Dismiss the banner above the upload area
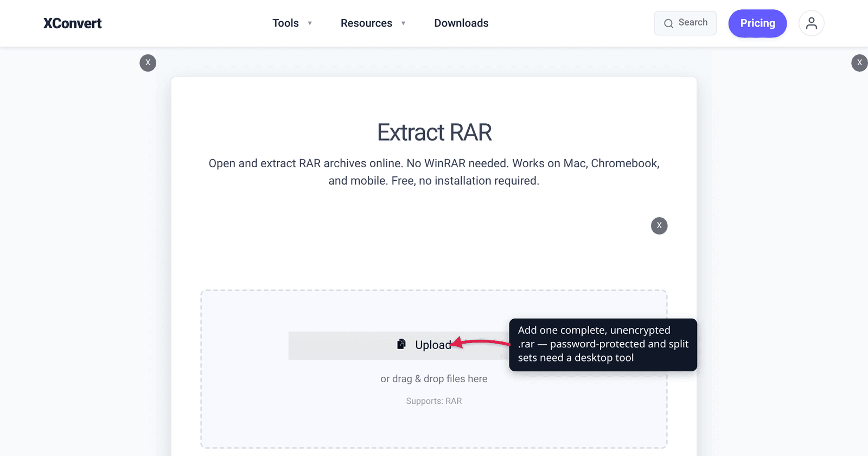The height and width of the screenshot is (456, 868). [659, 226]
